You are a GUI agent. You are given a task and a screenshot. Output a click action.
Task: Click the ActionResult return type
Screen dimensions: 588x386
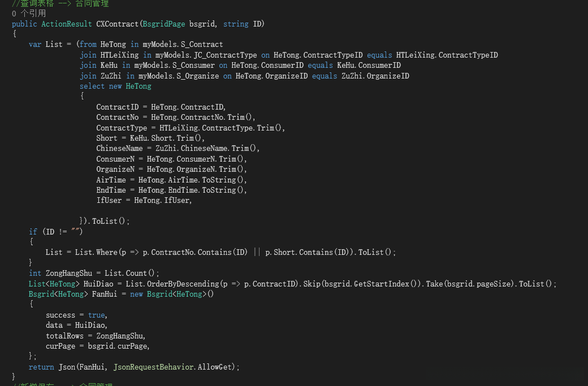(x=67, y=24)
